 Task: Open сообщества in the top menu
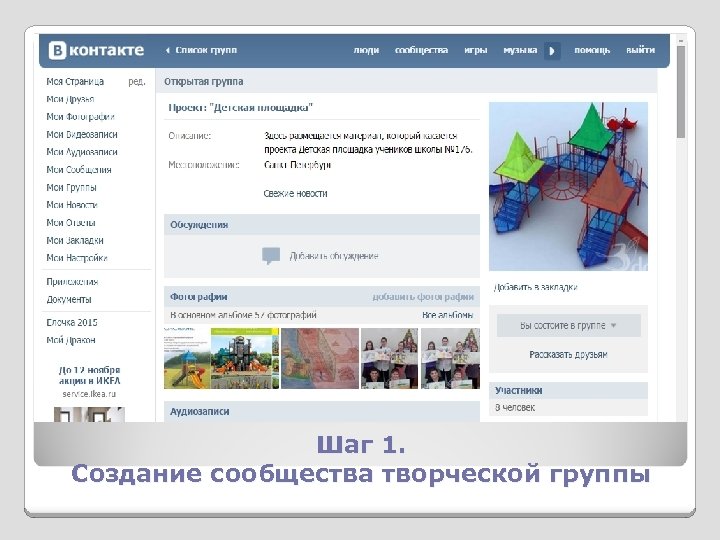click(x=421, y=50)
